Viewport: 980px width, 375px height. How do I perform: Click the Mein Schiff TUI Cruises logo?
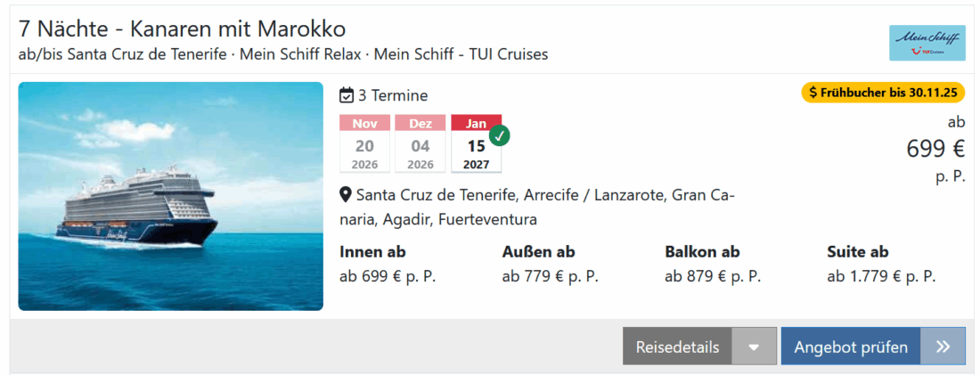point(927,43)
